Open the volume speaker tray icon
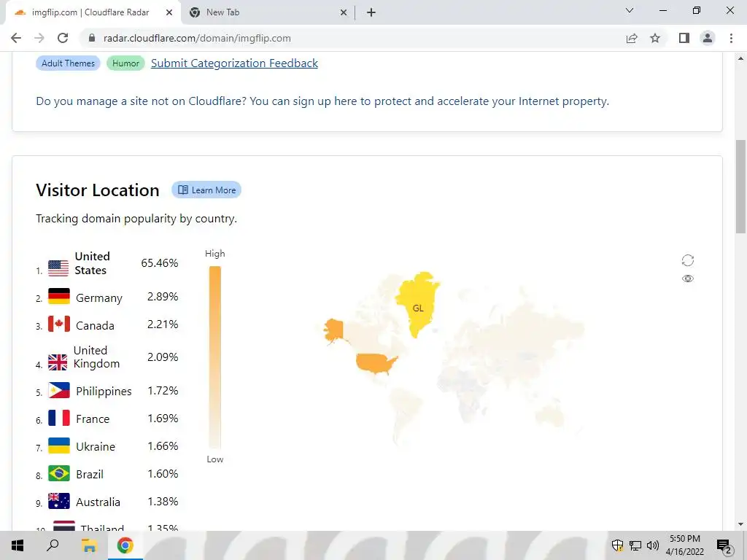 [653, 545]
